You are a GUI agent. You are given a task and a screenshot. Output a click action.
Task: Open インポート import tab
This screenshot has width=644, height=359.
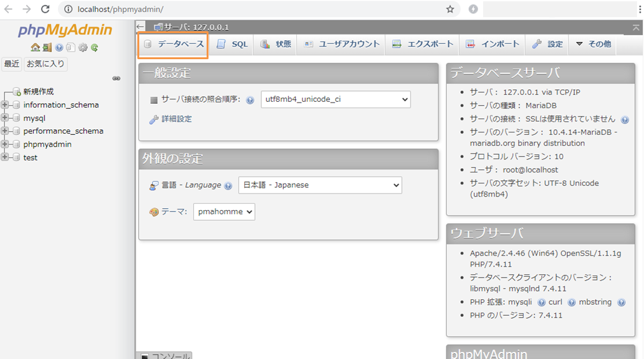click(492, 44)
